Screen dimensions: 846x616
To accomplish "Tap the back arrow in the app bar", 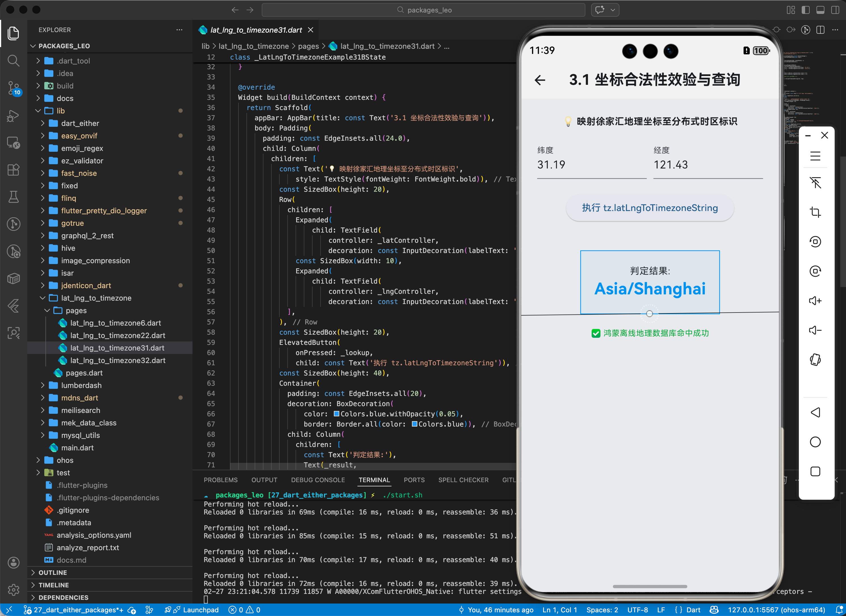I will tap(540, 80).
